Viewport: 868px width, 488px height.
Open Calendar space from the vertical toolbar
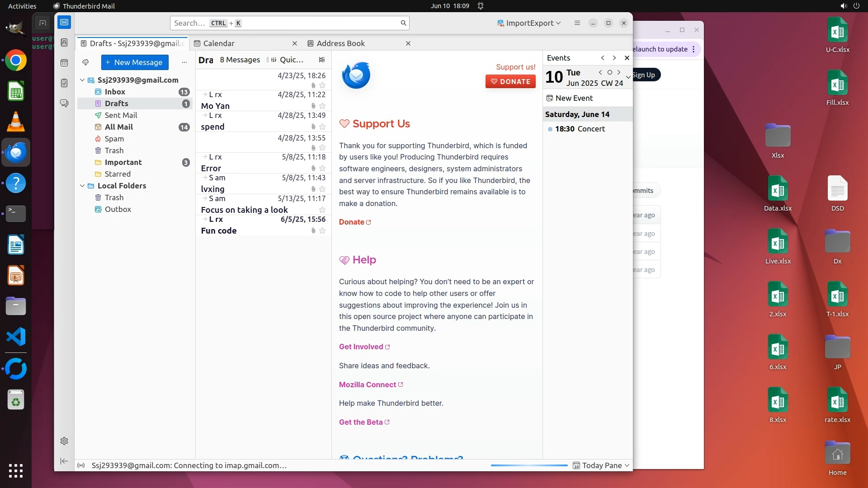click(x=64, y=63)
